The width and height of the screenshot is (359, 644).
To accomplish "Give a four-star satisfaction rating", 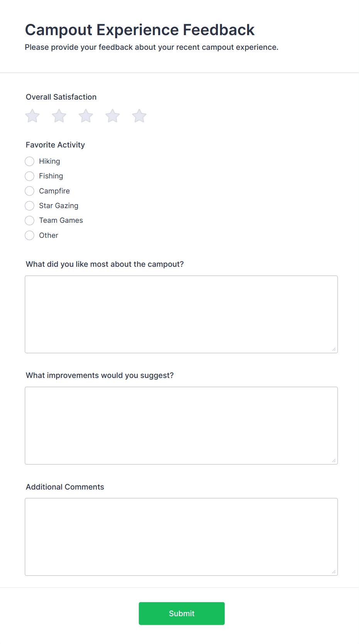I will tap(112, 116).
